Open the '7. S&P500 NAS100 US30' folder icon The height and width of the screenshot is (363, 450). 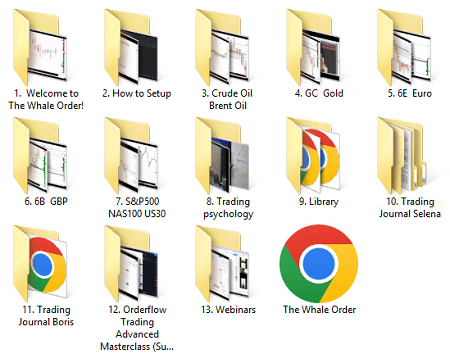[x=131, y=155]
